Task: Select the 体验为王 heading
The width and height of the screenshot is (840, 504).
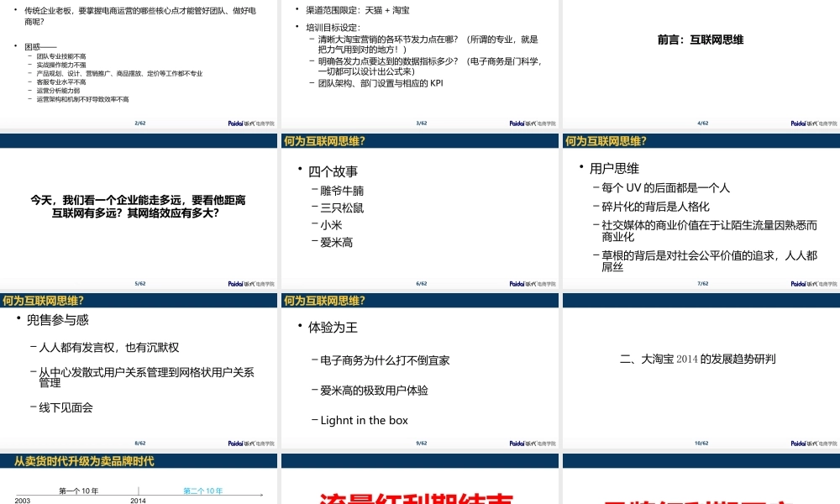Action: (333, 327)
